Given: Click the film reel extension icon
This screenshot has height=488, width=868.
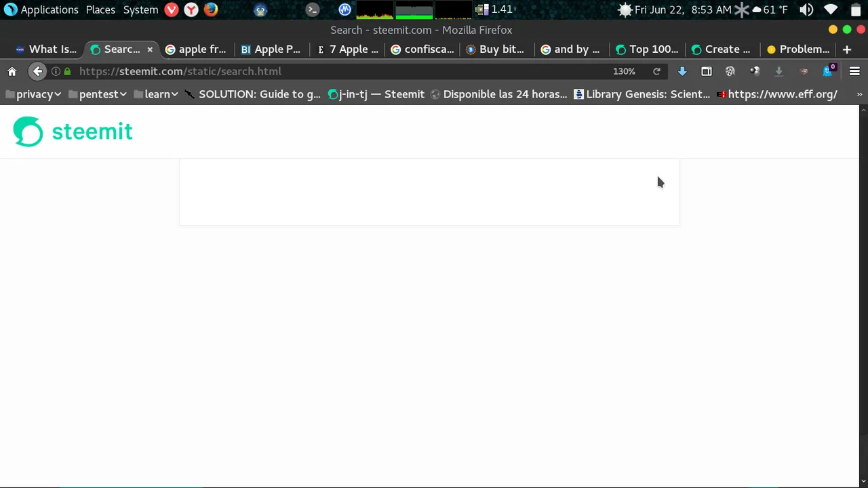Looking at the screenshot, I should pyautogui.click(x=730, y=71).
